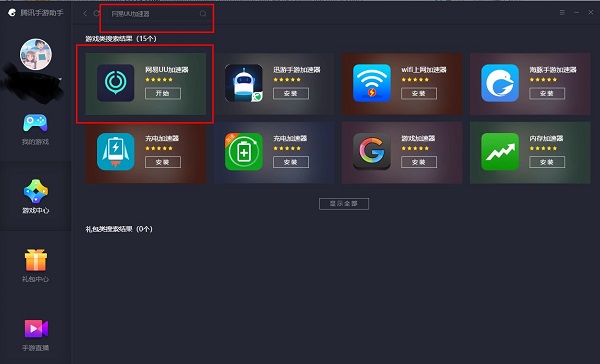Click the 迅游手游加速器 title text
Image resolution: width=600 pixels, height=364 pixels.
pyautogui.click(x=297, y=70)
